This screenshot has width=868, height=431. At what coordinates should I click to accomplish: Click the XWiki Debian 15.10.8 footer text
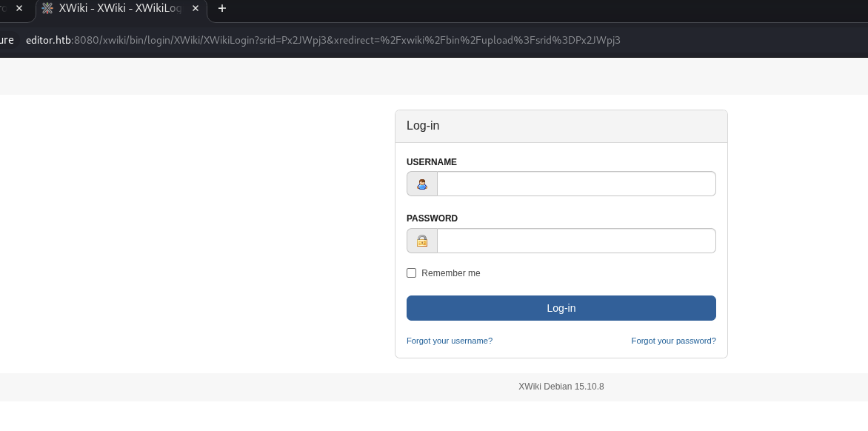click(x=561, y=387)
